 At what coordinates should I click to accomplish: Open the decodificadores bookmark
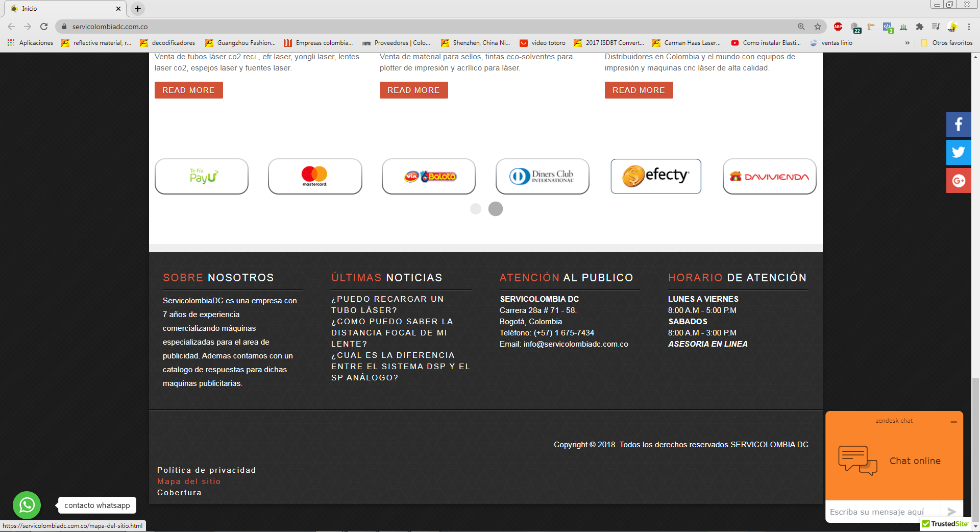168,43
